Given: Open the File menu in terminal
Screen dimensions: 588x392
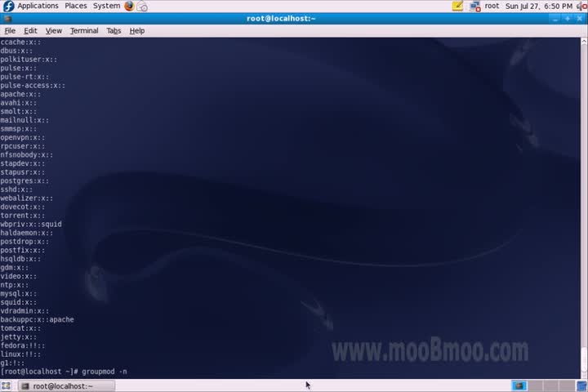Looking at the screenshot, I should (10, 31).
